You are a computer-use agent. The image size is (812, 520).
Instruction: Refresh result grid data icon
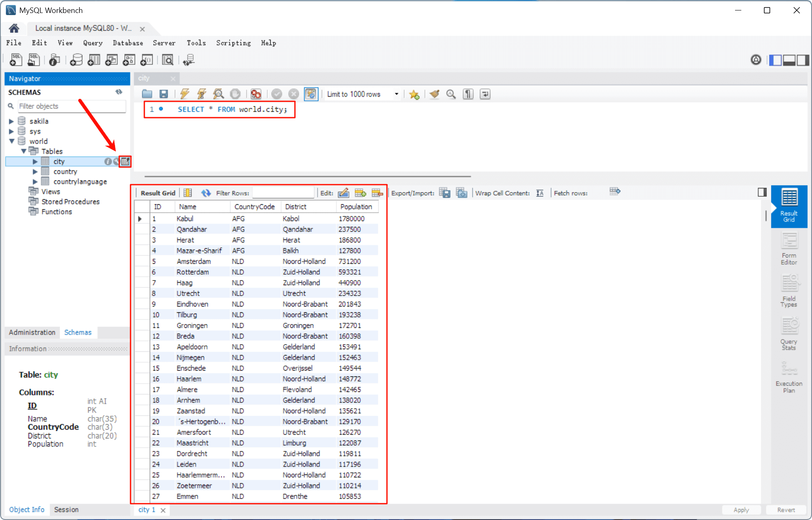click(206, 193)
